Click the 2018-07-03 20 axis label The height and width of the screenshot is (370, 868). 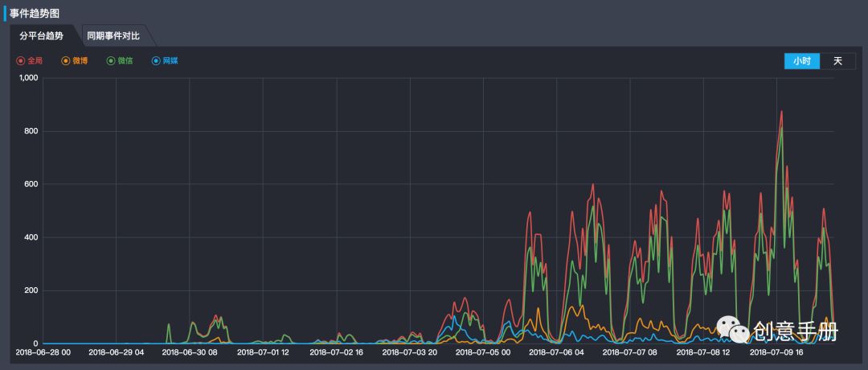(x=410, y=351)
